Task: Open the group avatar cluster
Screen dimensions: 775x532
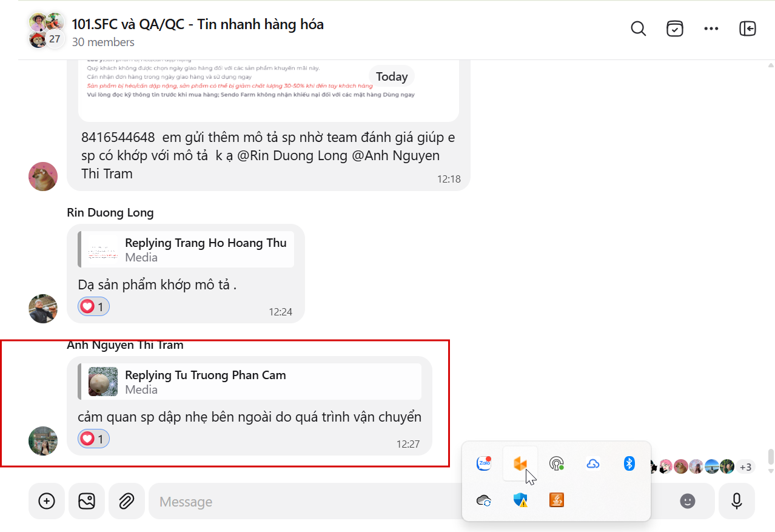Action: pyautogui.click(x=47, y=30)
